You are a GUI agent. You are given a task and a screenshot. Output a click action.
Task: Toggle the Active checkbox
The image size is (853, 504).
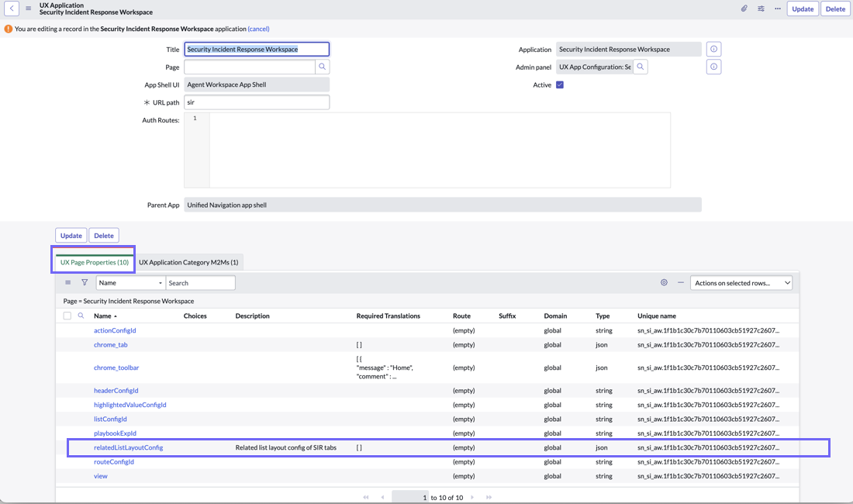(560, 85)
